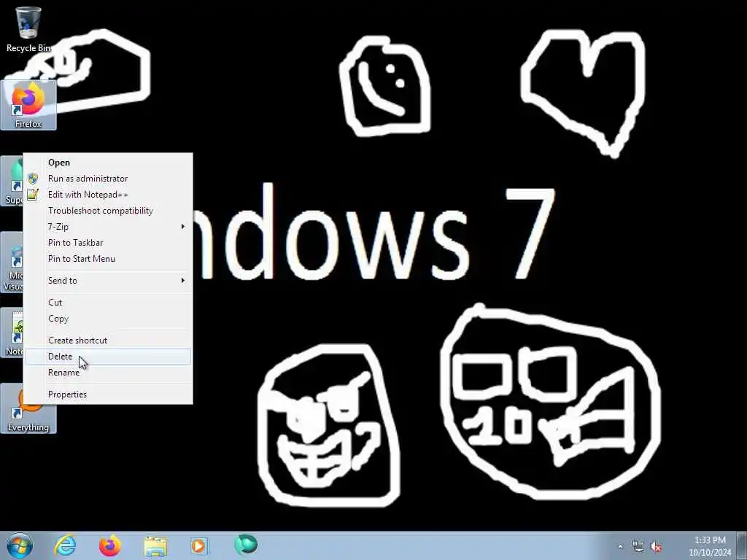The width and height of the screenshot is (747, 560).
Task: Open Properties from the context menu
Action: click(109, 394)
